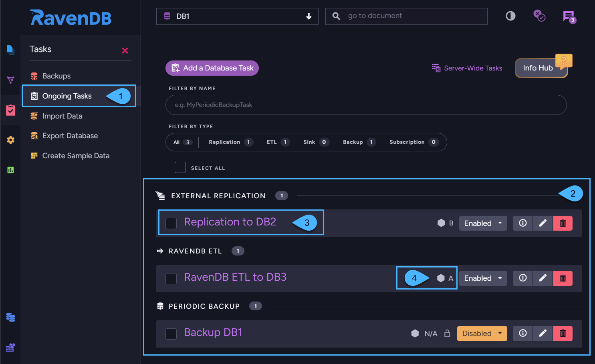Delete the Replication to DB2 task
The width and height of the screenshot is (595, 364).
pyautogui.click(x=563, y=223)
